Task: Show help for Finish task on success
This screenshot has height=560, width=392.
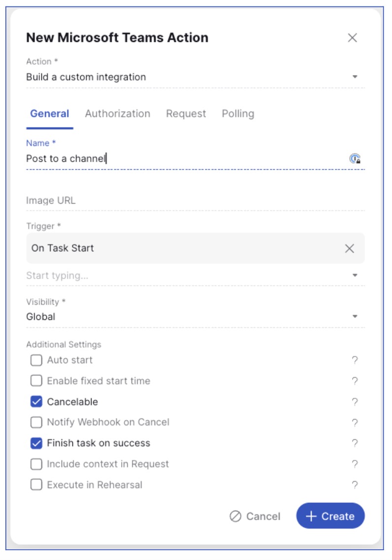Action: click(355, 443)
